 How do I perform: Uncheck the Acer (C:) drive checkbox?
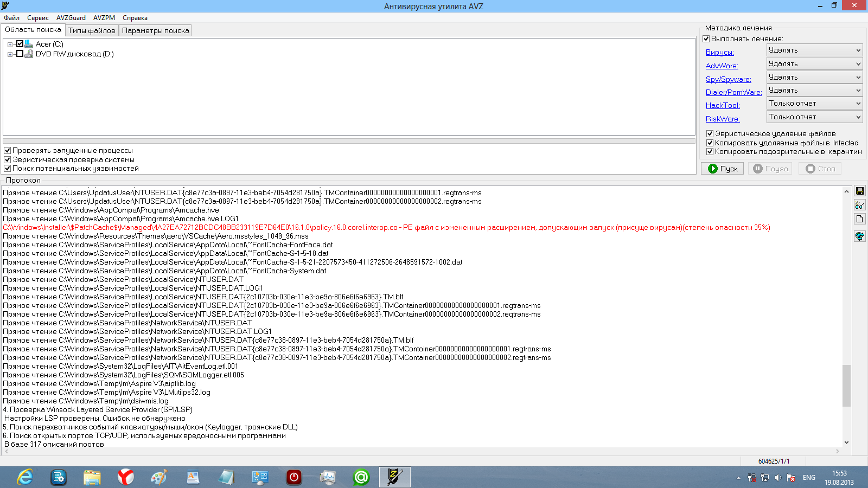[x=20, y=44]
